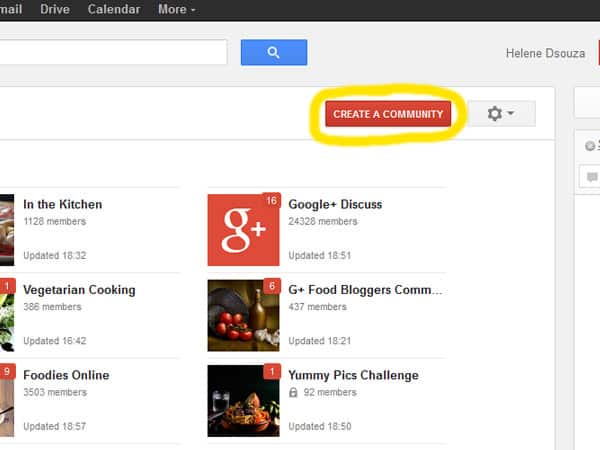Open G+ Food Bloggers community thumbnail
This screenshot has height=450, width=600.
tap(243, 315)
